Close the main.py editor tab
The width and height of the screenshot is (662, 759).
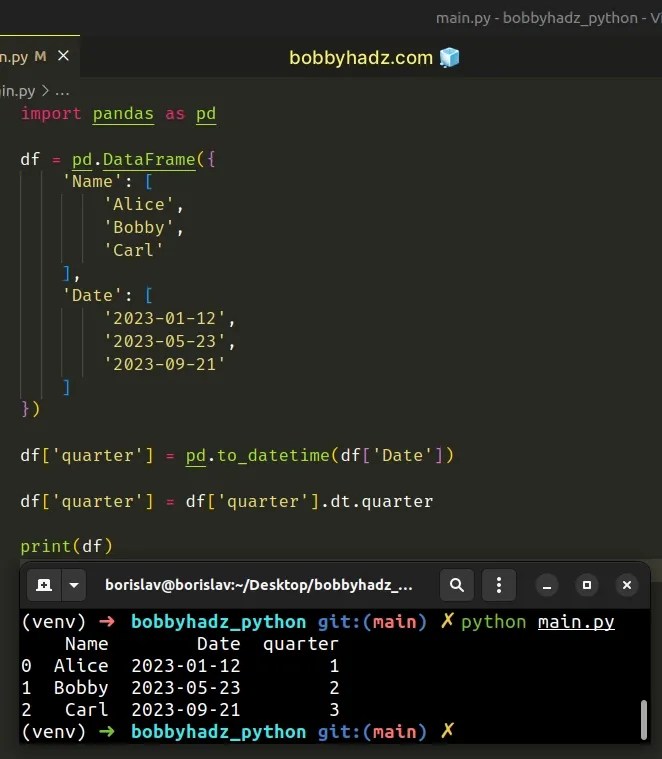(x=63, y=56)
